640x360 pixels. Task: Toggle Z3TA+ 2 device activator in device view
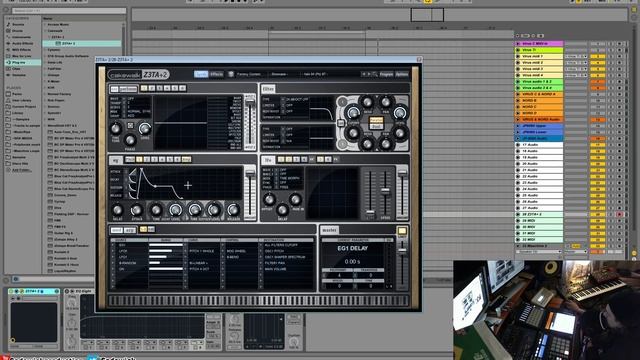tap(11, 291)
